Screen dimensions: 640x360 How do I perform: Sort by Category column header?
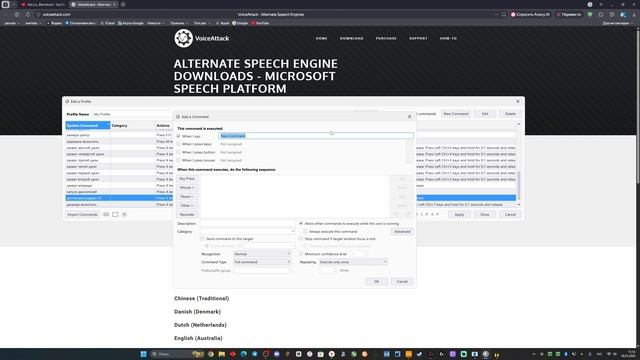[x=133, y=125]
